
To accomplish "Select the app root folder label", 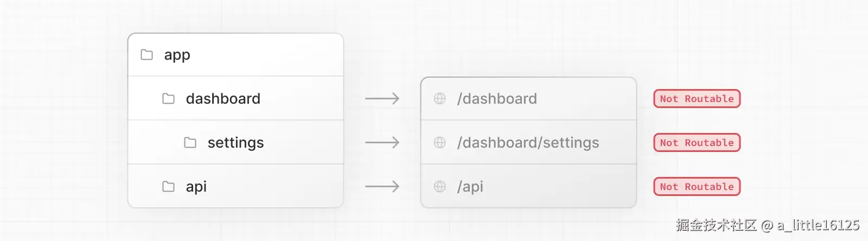I will pos(177,55).
